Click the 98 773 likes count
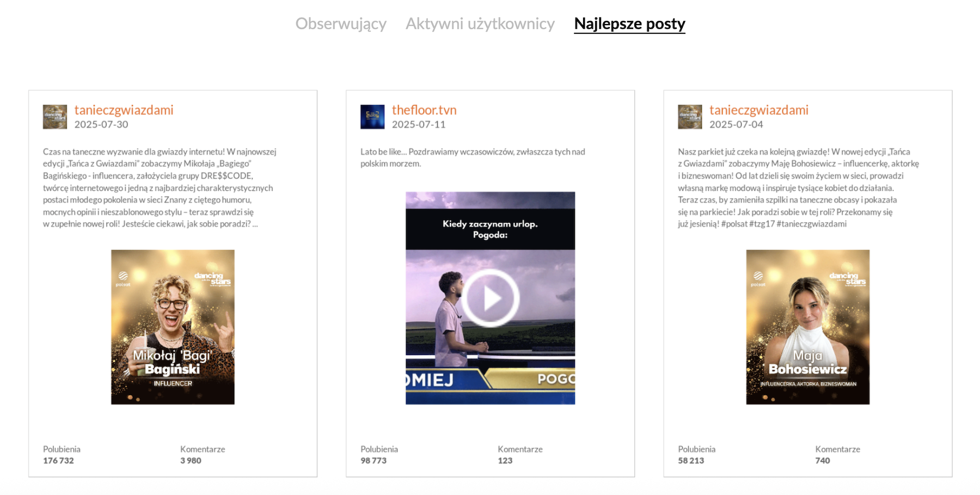This screenshot has height=495, width=980. [373, 461]
